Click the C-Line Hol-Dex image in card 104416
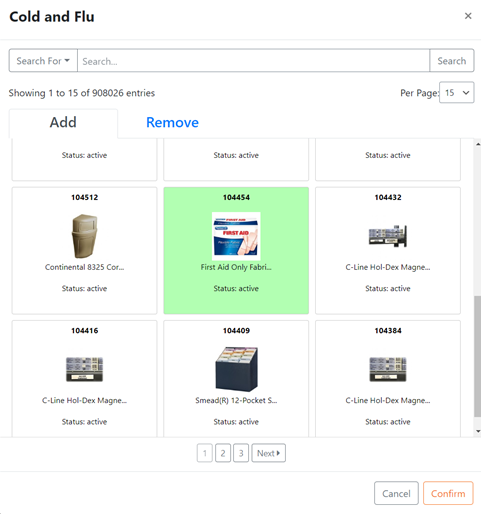 pos(84,369)
